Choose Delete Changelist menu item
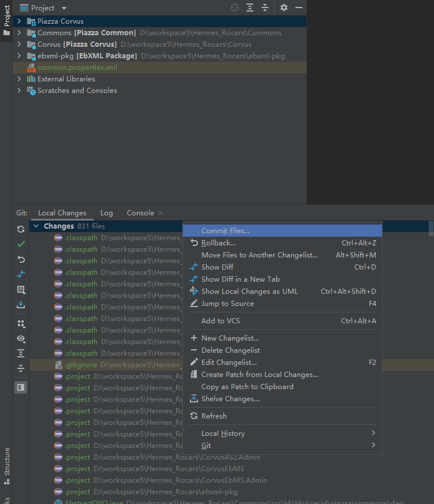 [x=282, y=350]
